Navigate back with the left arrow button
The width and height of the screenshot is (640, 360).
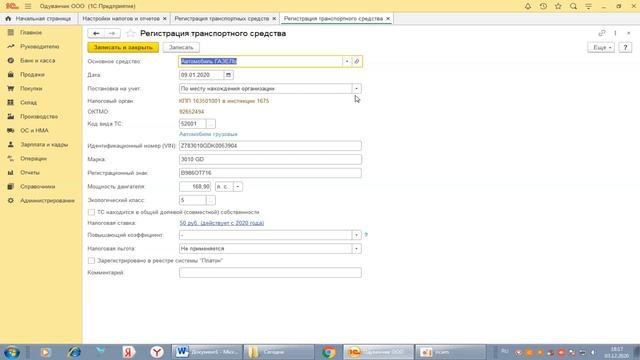96,33
